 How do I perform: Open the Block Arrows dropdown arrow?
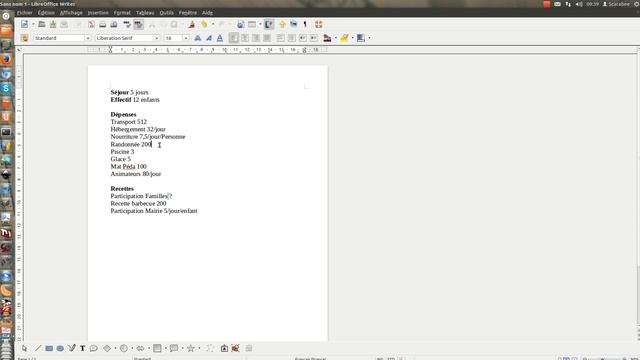(x=149, y=348)
